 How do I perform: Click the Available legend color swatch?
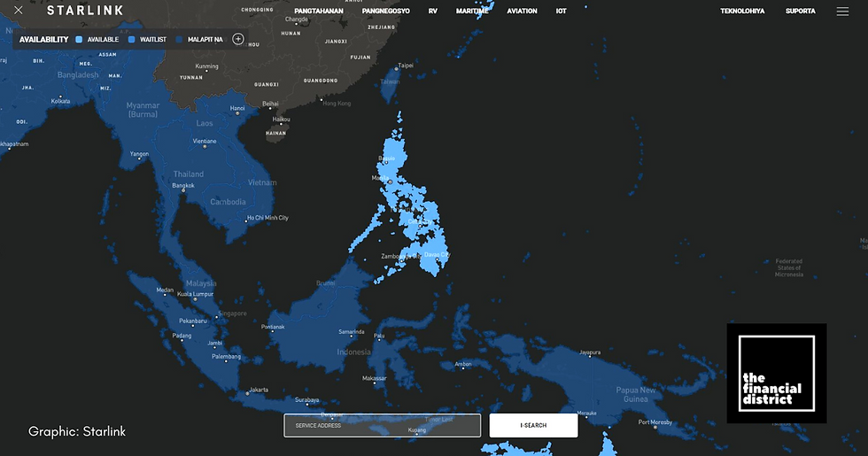click(x=79, y=39)
